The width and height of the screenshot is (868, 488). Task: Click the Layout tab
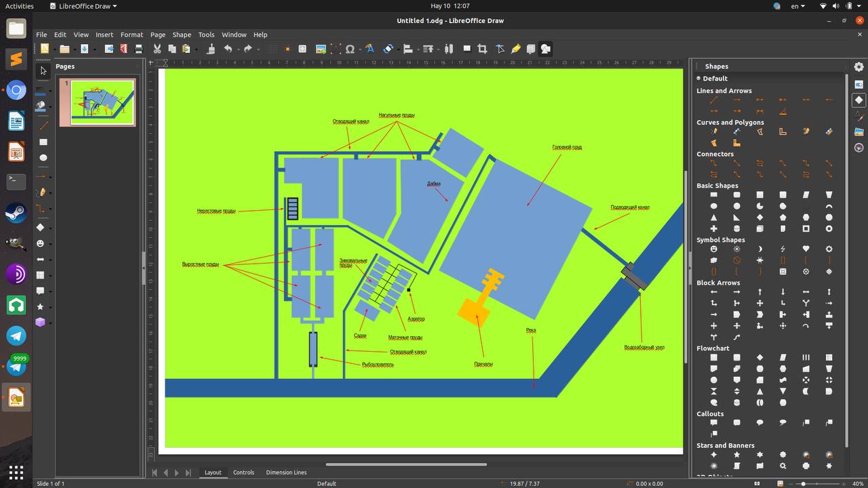click(x=213, y=472)
